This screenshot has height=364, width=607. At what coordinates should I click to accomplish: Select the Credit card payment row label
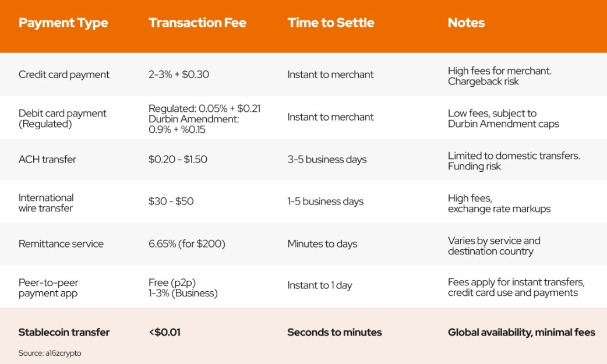click(64, 75)
